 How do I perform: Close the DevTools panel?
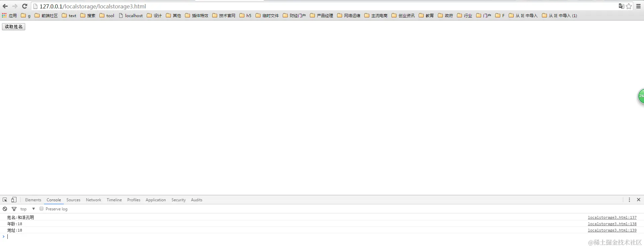click(639, 200)
